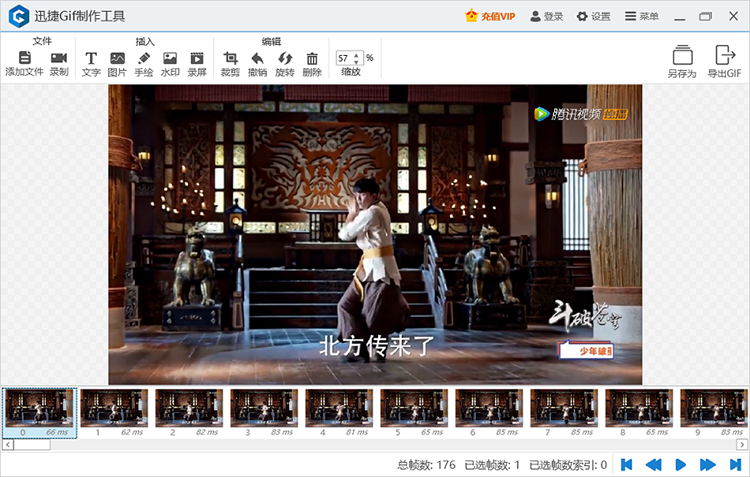This screenshot has width=750, height=477.
Task: Select the 裁剪 crop tool
Action: pos(230,59)
